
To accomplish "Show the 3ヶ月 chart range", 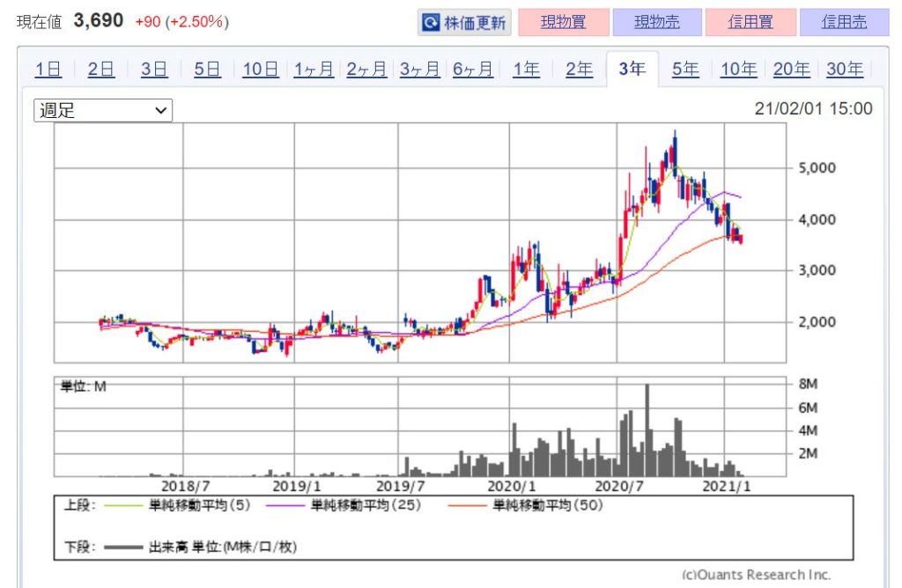I will (x=420, y=70).
